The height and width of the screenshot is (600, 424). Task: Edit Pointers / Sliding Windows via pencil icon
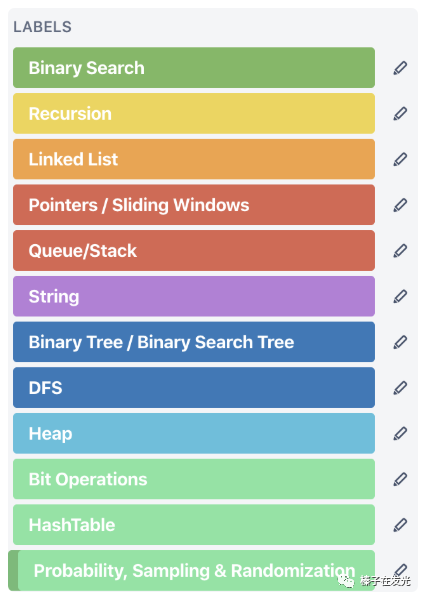click(400, 205)
